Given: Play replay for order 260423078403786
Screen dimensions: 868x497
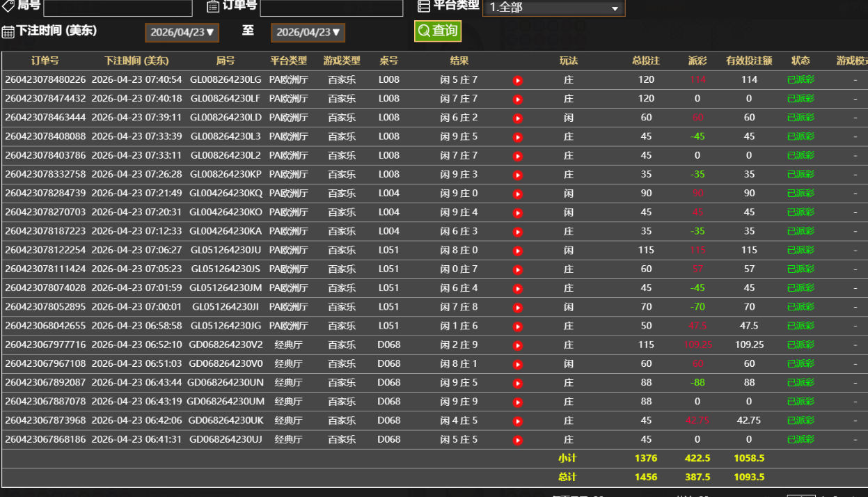Looking at the screenshot, I should click(x=518, y=156).
